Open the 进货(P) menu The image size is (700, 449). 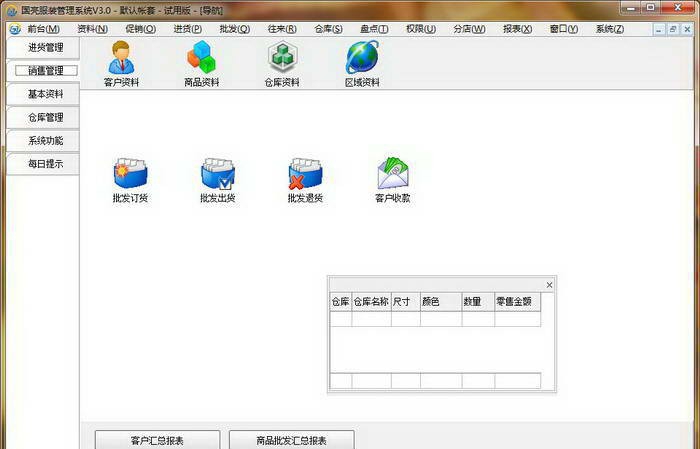pos(188,29)
